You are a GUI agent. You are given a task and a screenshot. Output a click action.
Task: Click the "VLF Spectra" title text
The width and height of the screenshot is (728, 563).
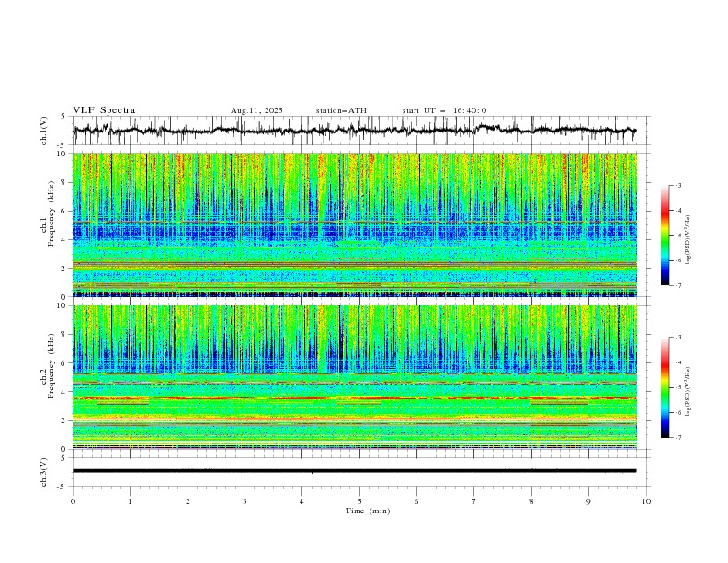point(104,110)
